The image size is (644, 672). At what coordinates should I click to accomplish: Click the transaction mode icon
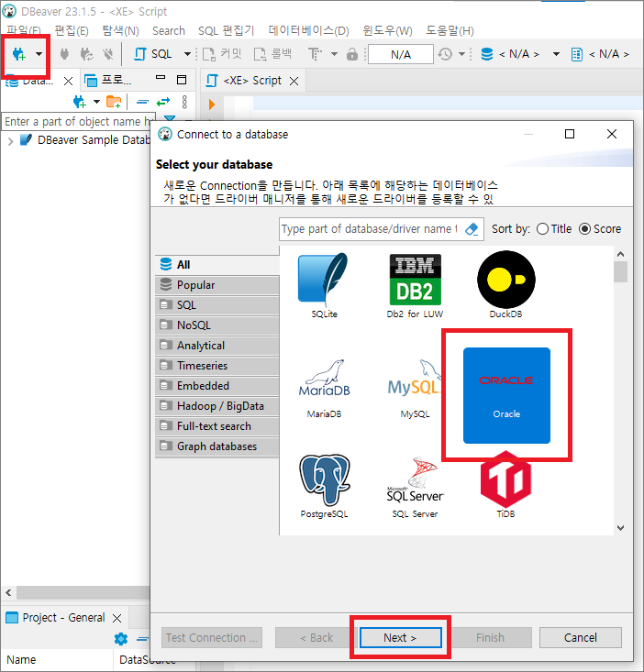pyautogui.click(x=316, y=54)
